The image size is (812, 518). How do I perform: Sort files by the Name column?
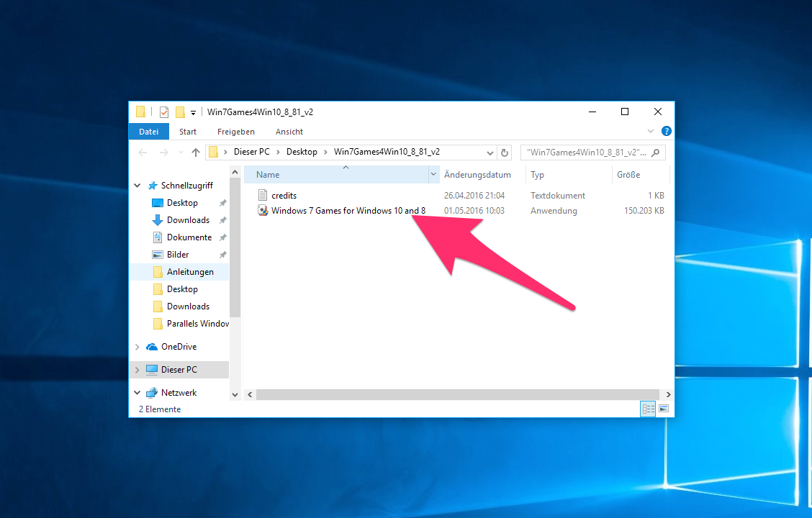tap(337, 175)
